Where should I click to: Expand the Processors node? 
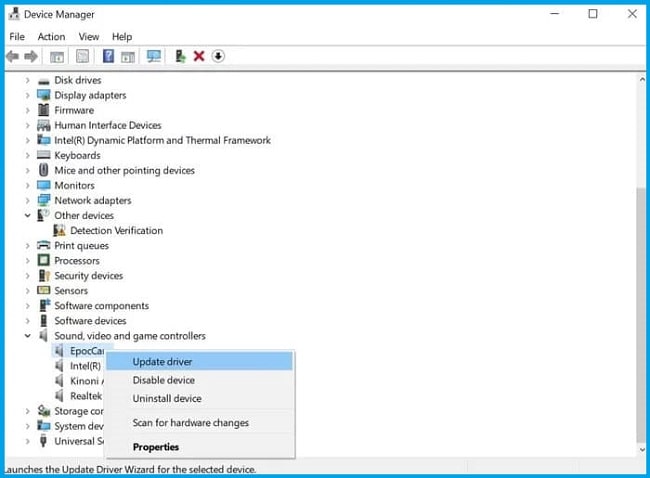27,261
